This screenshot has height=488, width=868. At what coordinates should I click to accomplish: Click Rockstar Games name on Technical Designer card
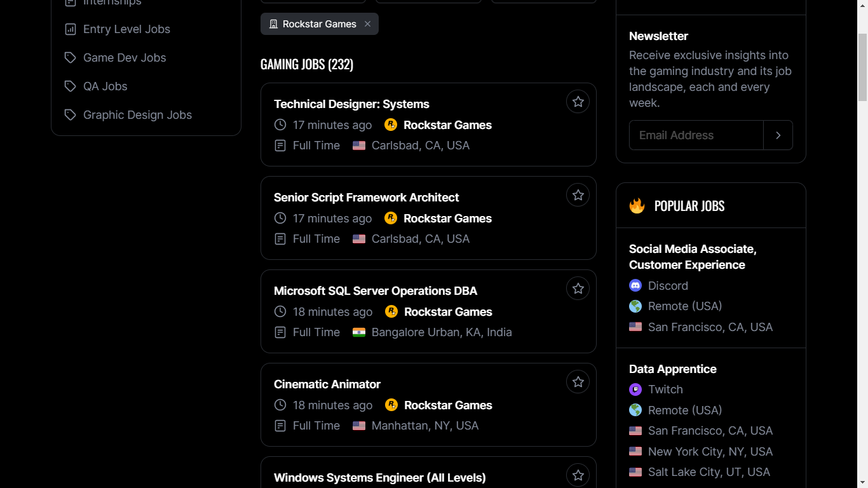point(447,125)
